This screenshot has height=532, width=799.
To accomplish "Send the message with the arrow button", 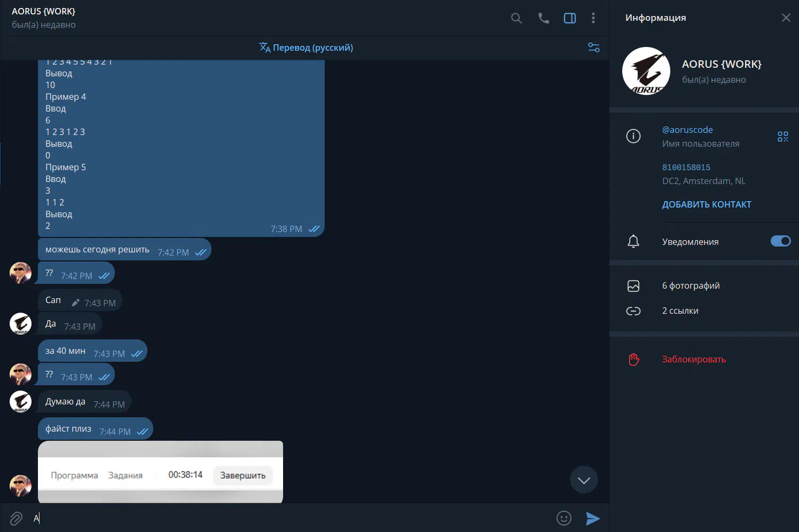I will pos(593,518).
